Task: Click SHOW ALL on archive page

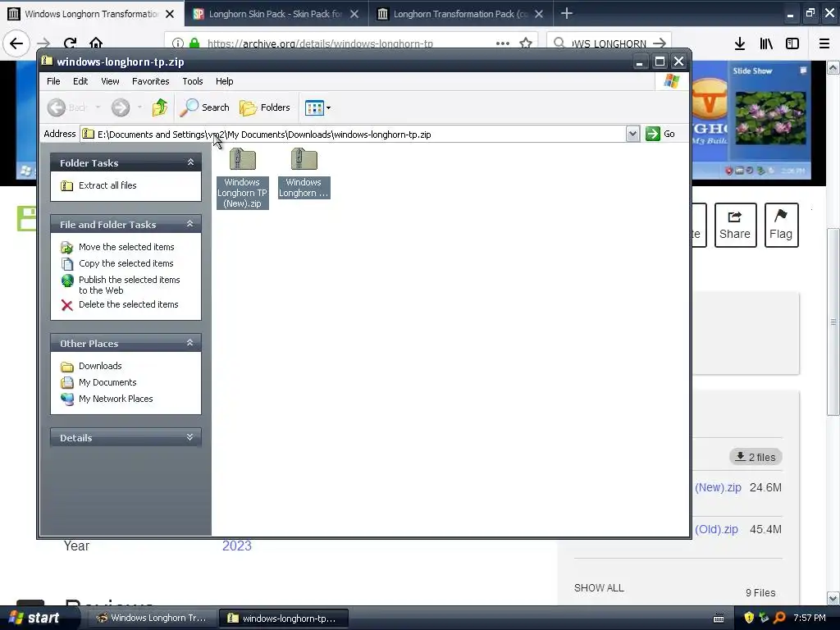Action: coord(599,587)
